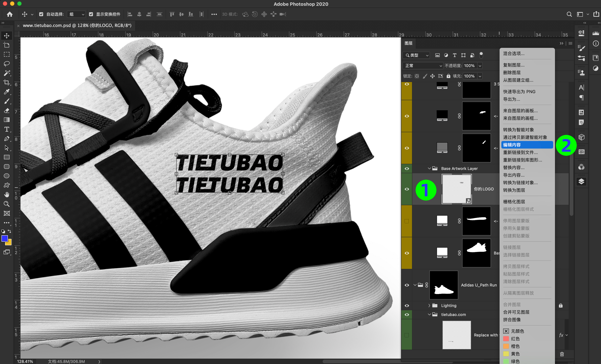Image resolution: width=601 pixels, height=364 pixels.
Task: Select the Crop tool
Action: pos(7,83)
